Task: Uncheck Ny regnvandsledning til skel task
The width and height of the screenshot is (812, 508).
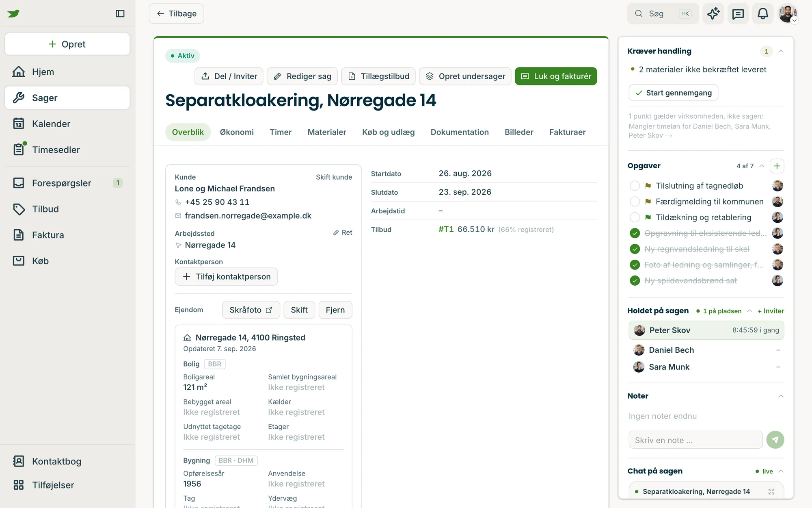Action: pyautogui.click(x=635, y=249)
